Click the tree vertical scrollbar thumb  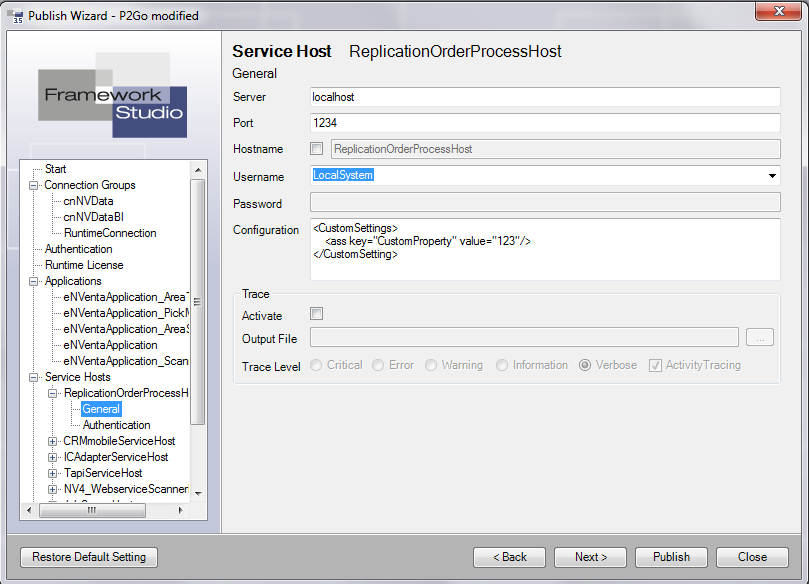pos(198,302)
